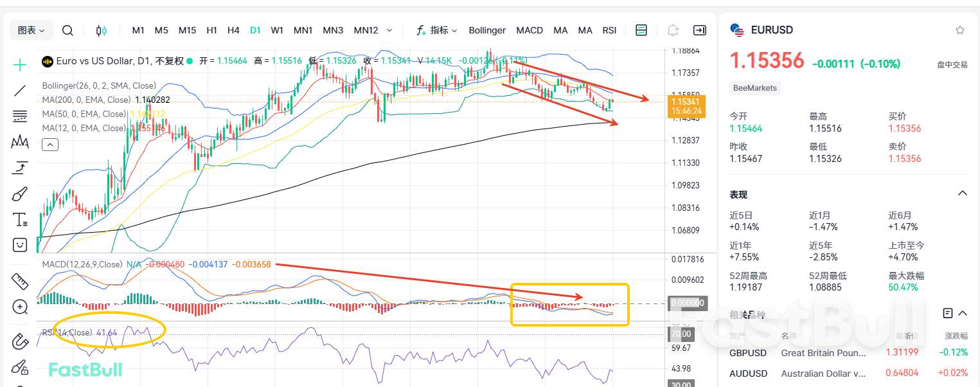Viewport: 980px width, 387px height.
Task: Open the 图表 chart dropdown
Action: [31, 30]
